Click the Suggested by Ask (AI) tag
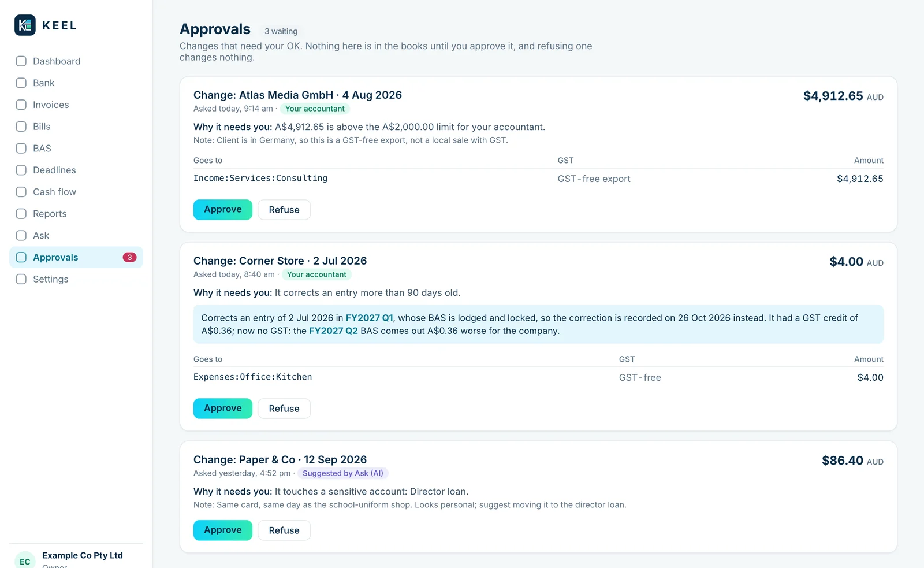This screenshot has height=568, width=924. [x=343, y=473]
